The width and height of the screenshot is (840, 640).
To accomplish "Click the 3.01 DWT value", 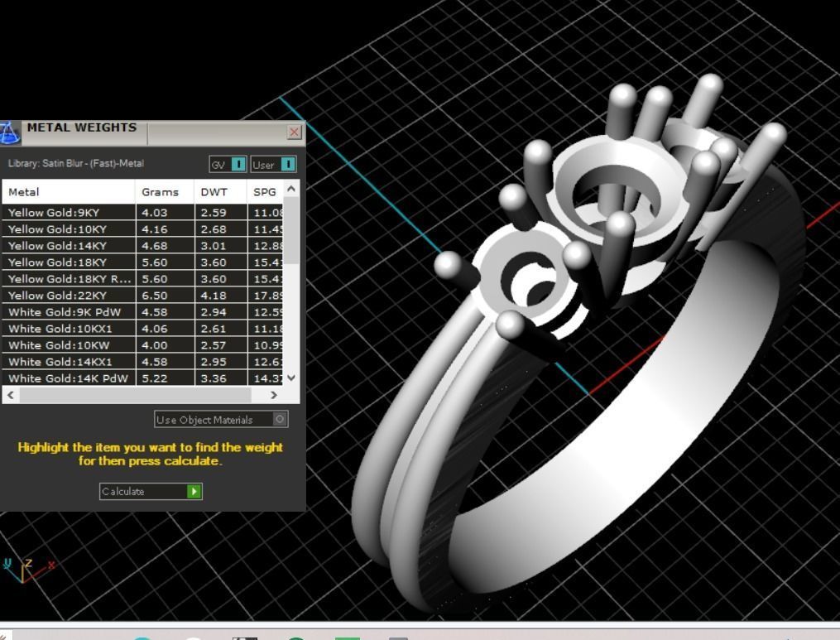I will 214,246.
